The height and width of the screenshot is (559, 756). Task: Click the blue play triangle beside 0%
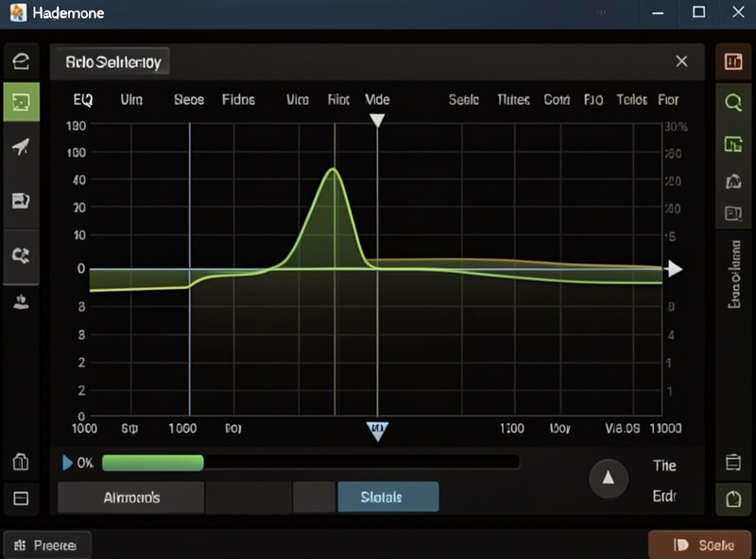[x=67, y=463]
